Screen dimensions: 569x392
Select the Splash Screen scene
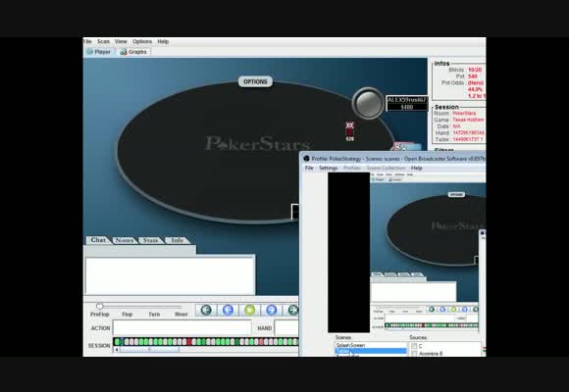pyautogui.click(x=371, y=345)
